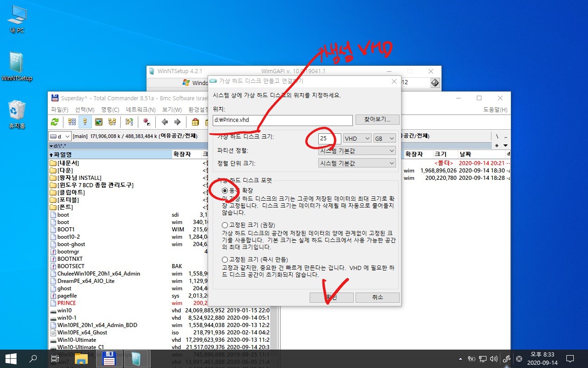Switch to brief file view icon
Viewport: 588px width, 368px height.
click(x=72, y=122)
